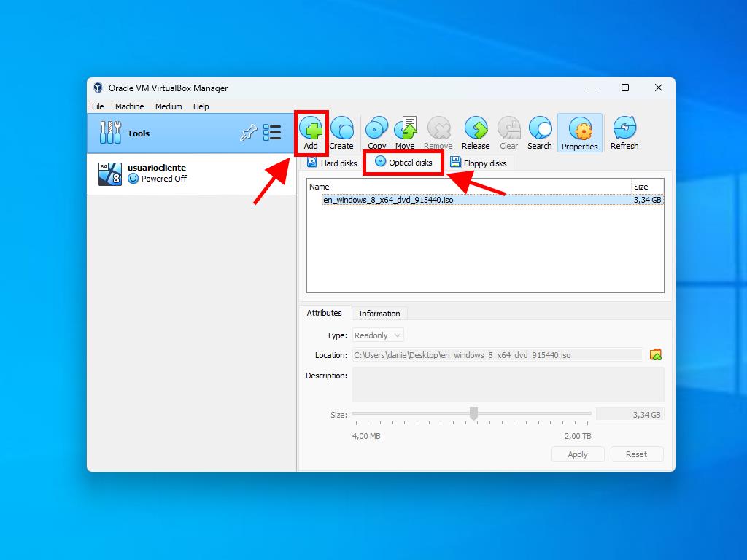Click the Copy disk toolbar icon
The width and height of the screenshot is (747, 560).
(x=376, y=132)
